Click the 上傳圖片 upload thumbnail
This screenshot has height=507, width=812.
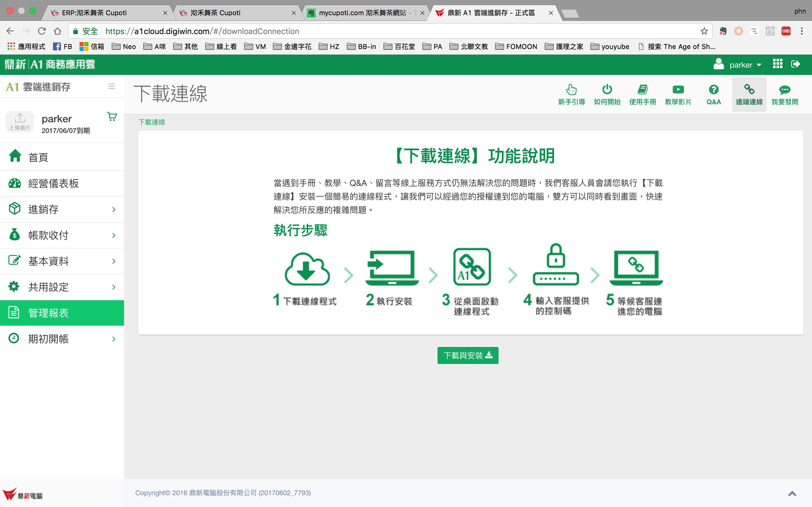pyautogui.click(x=20, y=121)
